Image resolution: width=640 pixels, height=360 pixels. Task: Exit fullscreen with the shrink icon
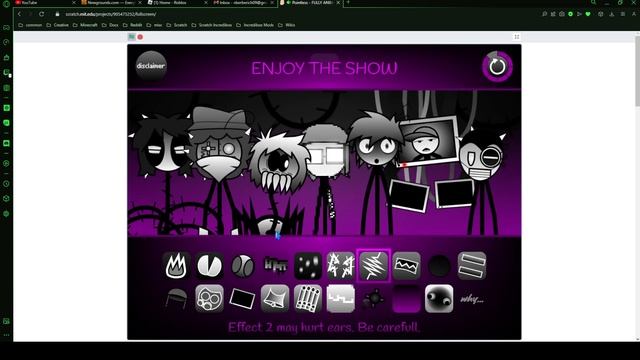(517, 37)
